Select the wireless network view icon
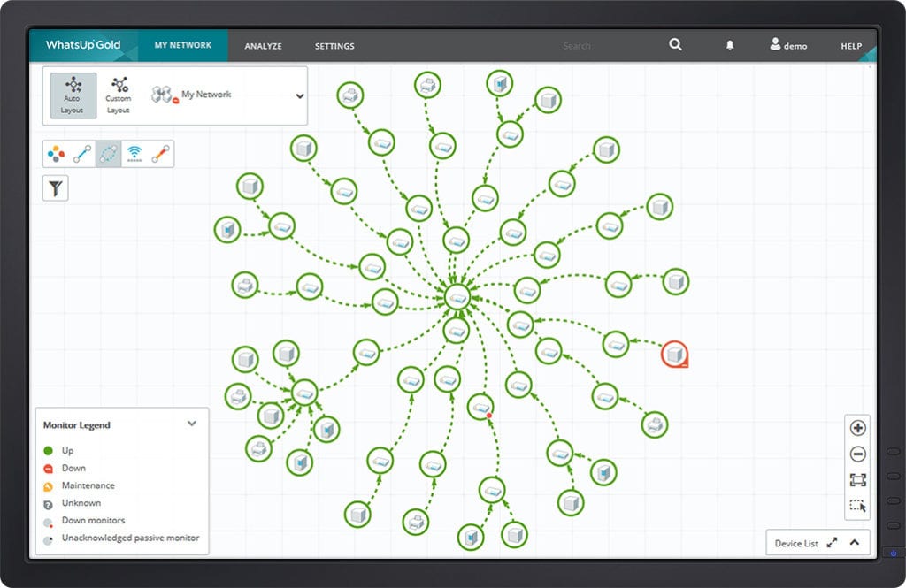The image size is (906, 588). click(x=133, y=153)
